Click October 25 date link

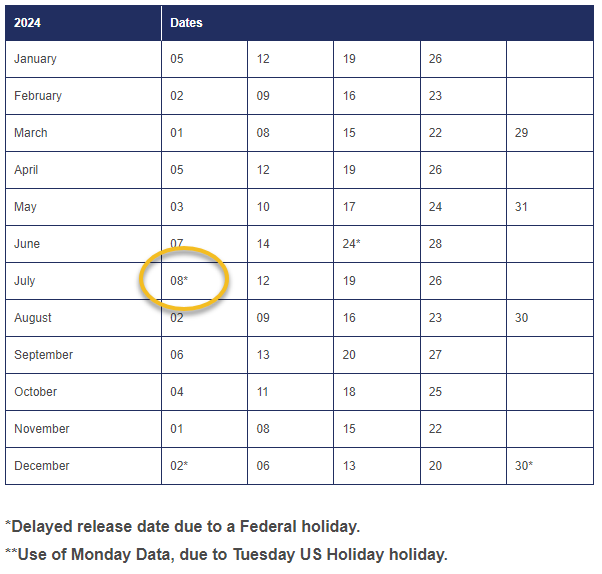pyautogui.click(x=435, y=392)
